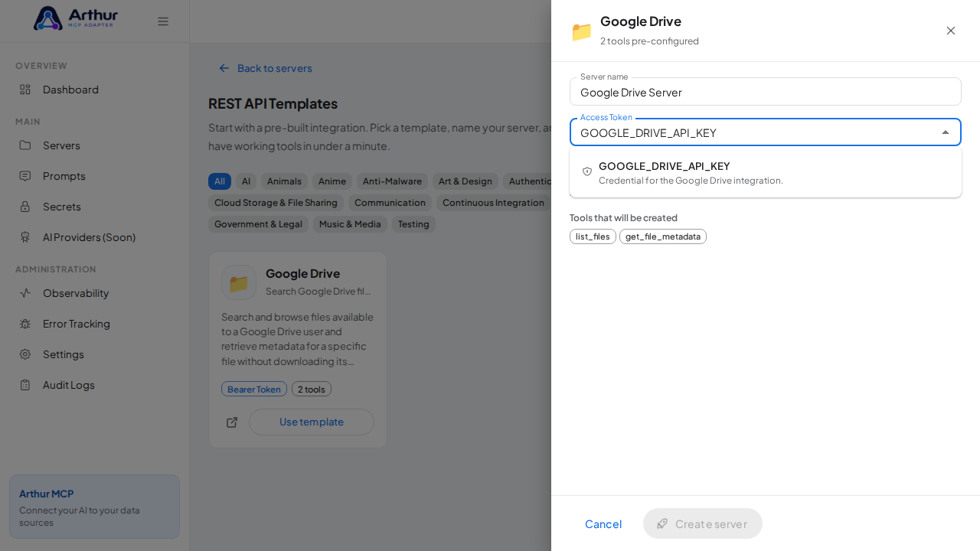
Task: Click Create server button
Action: [x=703, y=523]
